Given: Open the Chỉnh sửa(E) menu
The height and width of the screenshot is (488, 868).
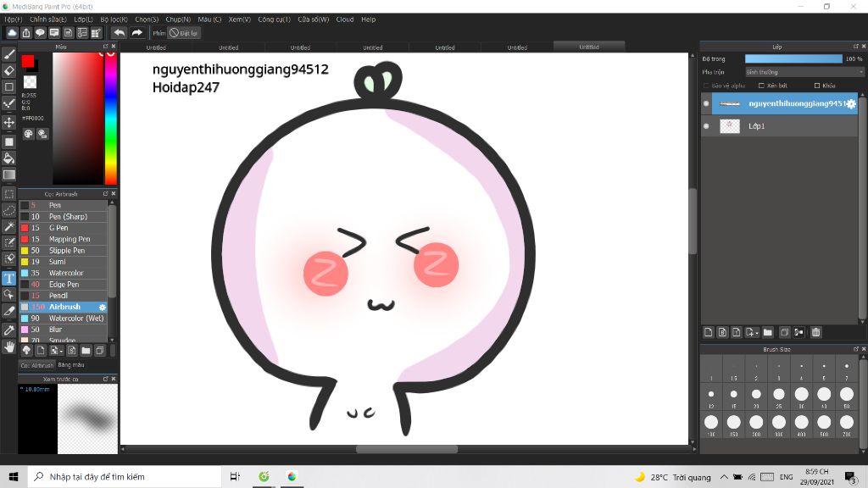Looking at the screenshot, I should point(48,19).
